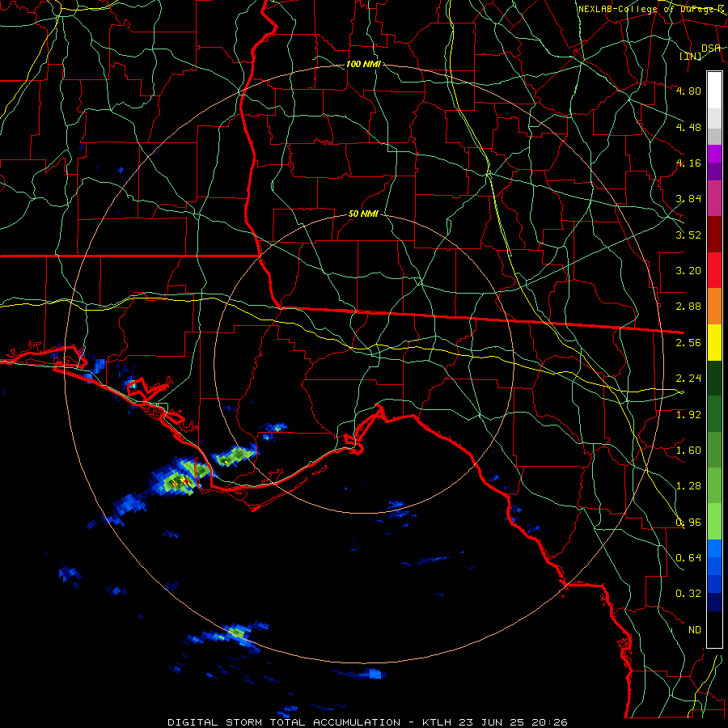Click the 1.92 legend value
The width and height of the screenshot is (728, 728).
[x=688, y=415]
